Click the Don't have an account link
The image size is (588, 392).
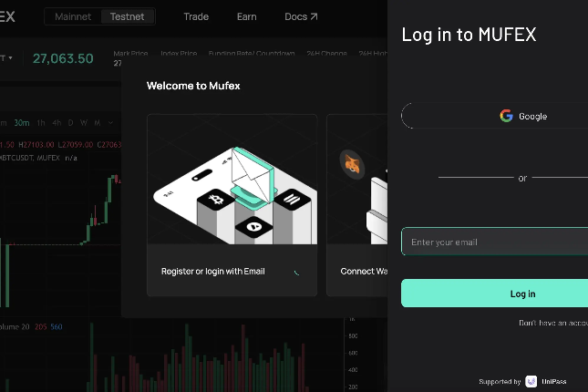tap(553, 323)
